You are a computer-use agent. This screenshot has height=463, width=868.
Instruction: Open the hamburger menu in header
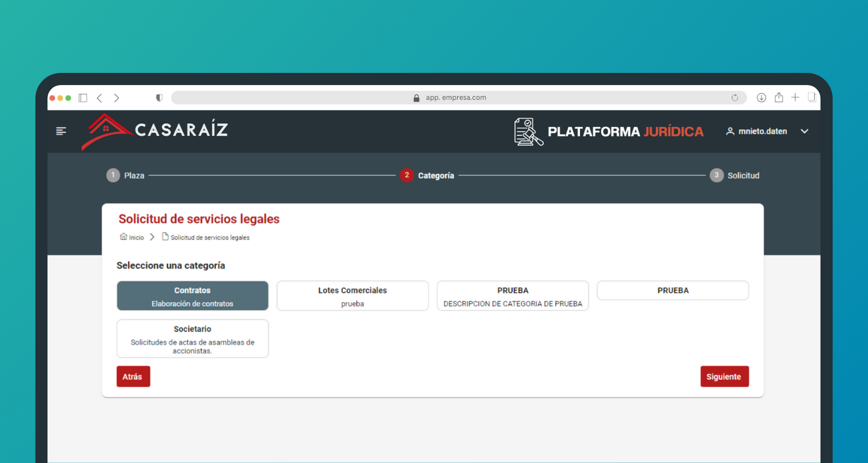(61, 131)
